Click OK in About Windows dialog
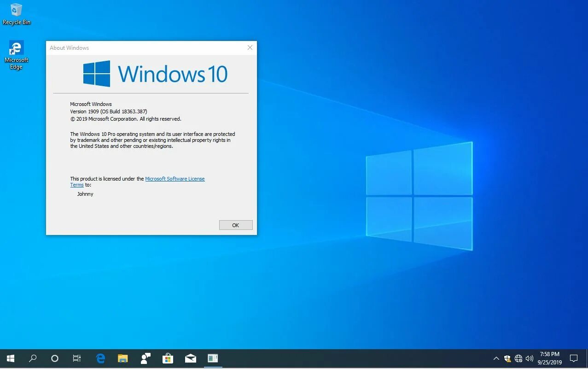This screenshot has width=588, height=369. [x=236, y=225]
